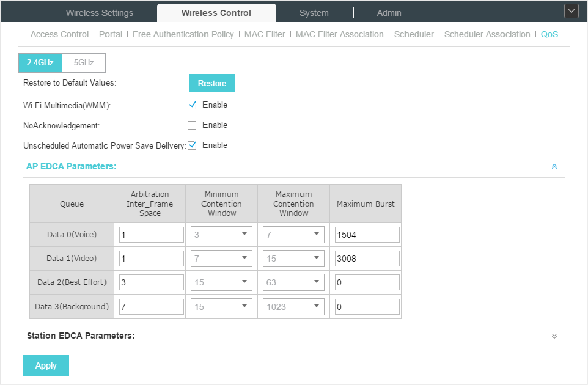Click the Arbitration Inter_Frame Space header
Screen dimensions: 588x385
tap(150, 204)
